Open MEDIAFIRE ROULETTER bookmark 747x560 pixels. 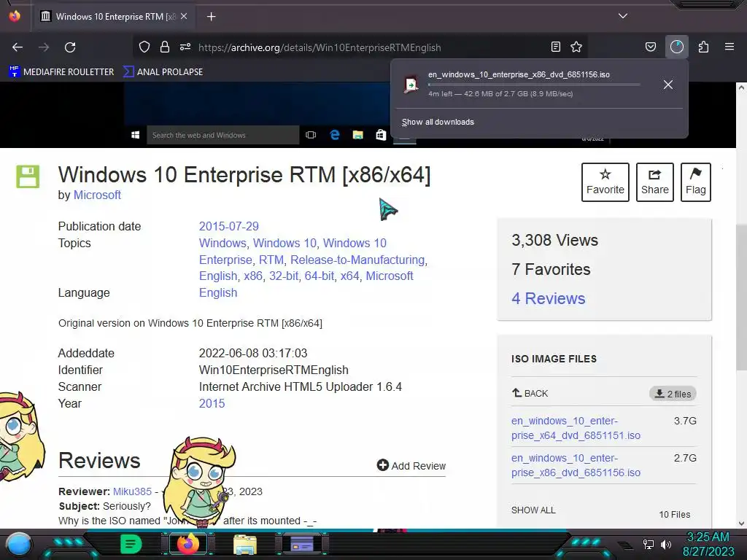coord(62,72)
